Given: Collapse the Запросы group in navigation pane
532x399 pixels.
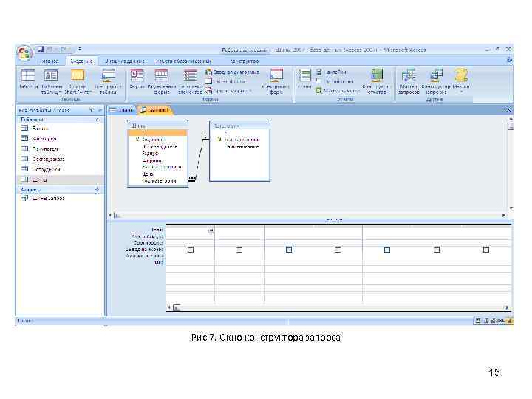Looking at the screenshot, I should click(98, 190).
